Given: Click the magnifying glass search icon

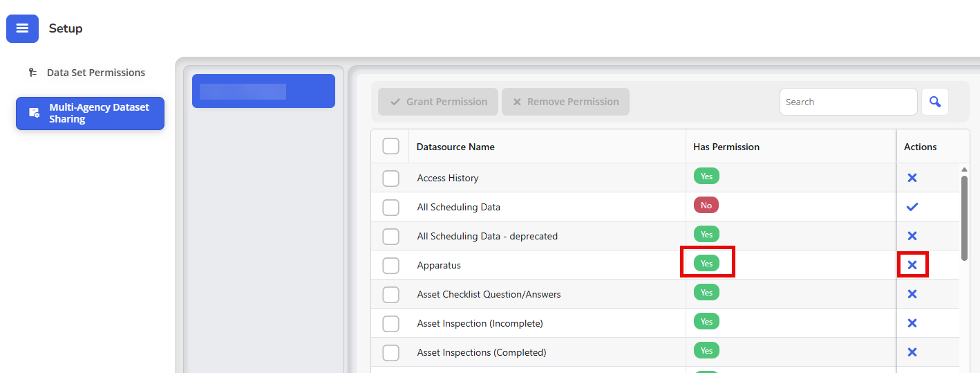Looking at the screenshot, I should coord(935,102).
